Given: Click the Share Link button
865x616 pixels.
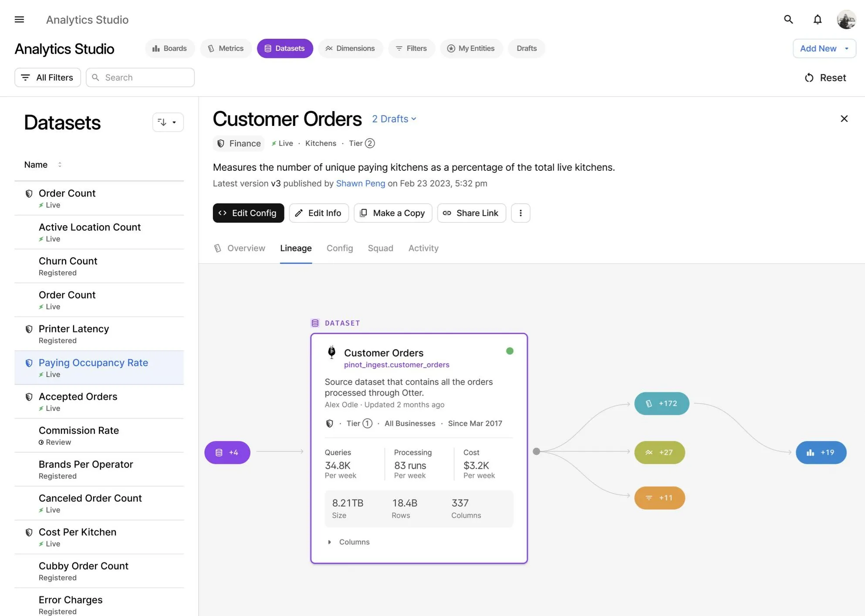Looking at the screenshot, I should click(471, 213).
